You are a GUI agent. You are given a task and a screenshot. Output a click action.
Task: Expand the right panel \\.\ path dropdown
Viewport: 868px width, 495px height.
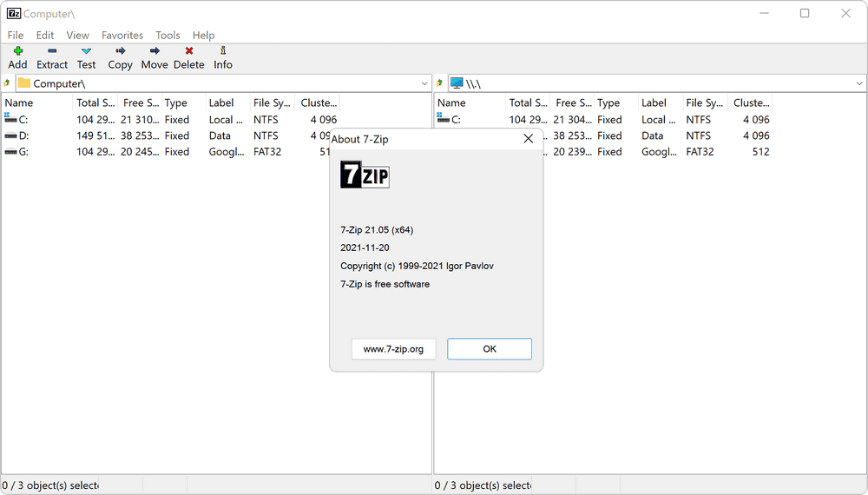[x=859, y=83]
